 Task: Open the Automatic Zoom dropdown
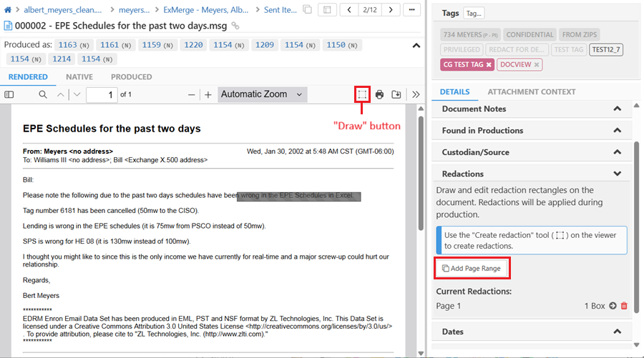(263, 95)
